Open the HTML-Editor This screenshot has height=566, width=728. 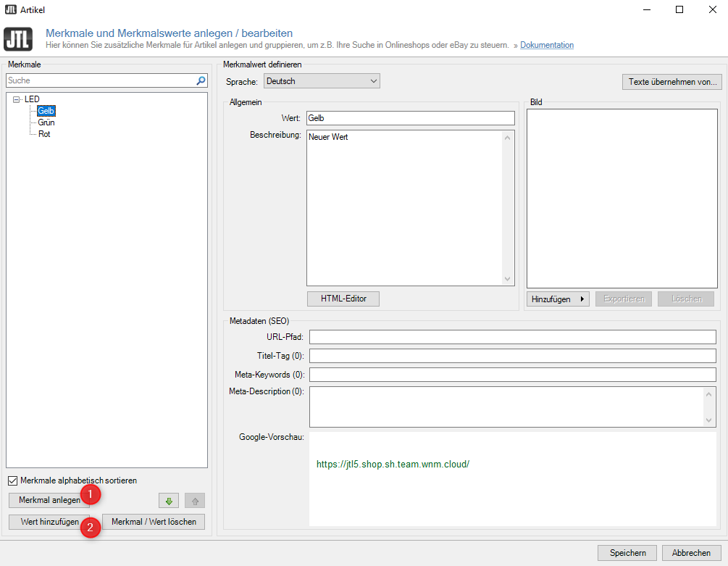(x=343, y=299)
